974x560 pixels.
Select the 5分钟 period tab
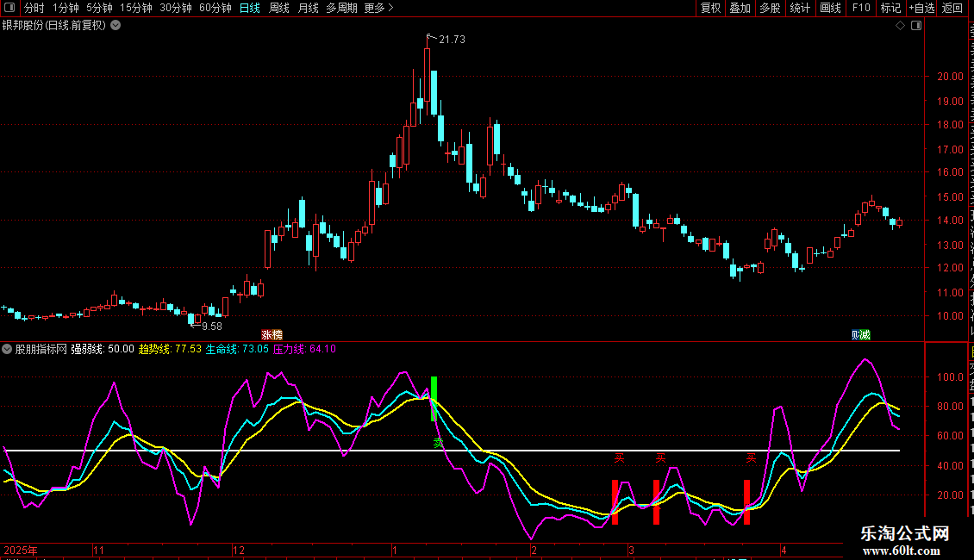[x=99, y=8]
